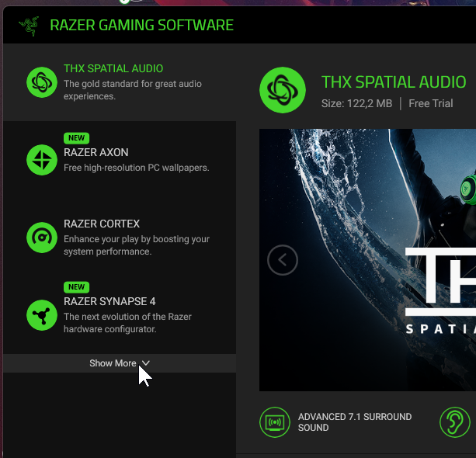This screenshot has width=476, height=458.
Task: Select THX Spatial Audio sidebar icon
Action: tap(42, 82)
